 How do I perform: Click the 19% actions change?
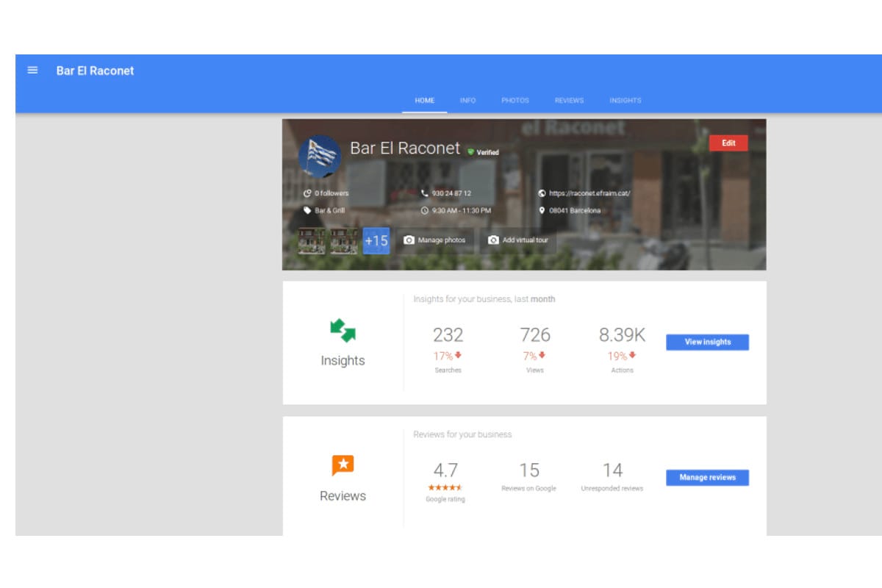tap(617, 356)
